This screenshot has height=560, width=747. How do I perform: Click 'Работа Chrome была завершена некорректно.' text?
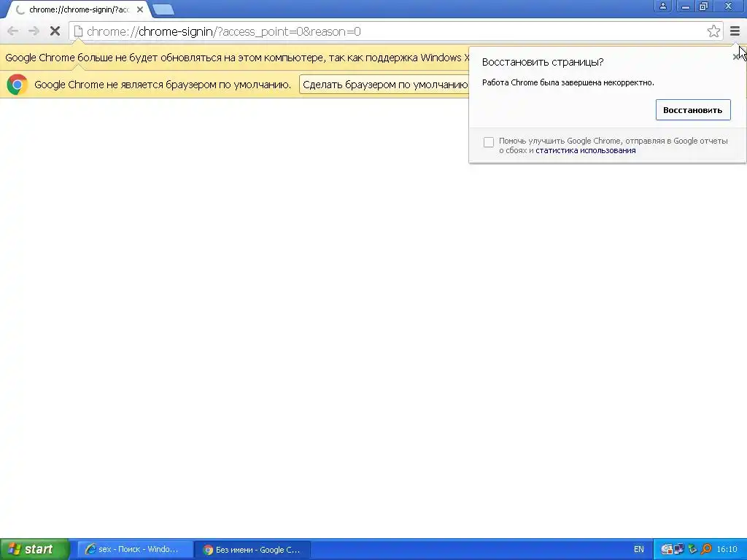coord(568,82)
